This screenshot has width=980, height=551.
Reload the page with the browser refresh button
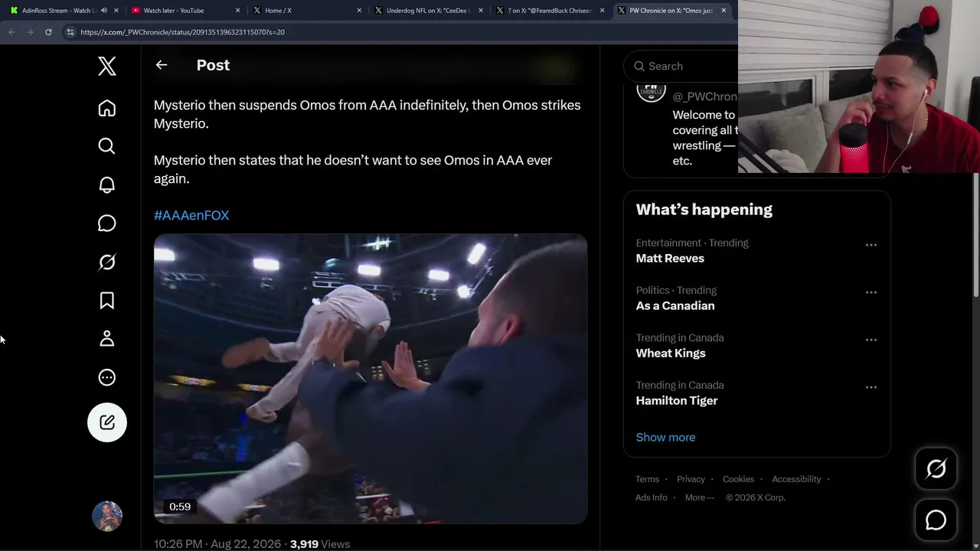48,32
